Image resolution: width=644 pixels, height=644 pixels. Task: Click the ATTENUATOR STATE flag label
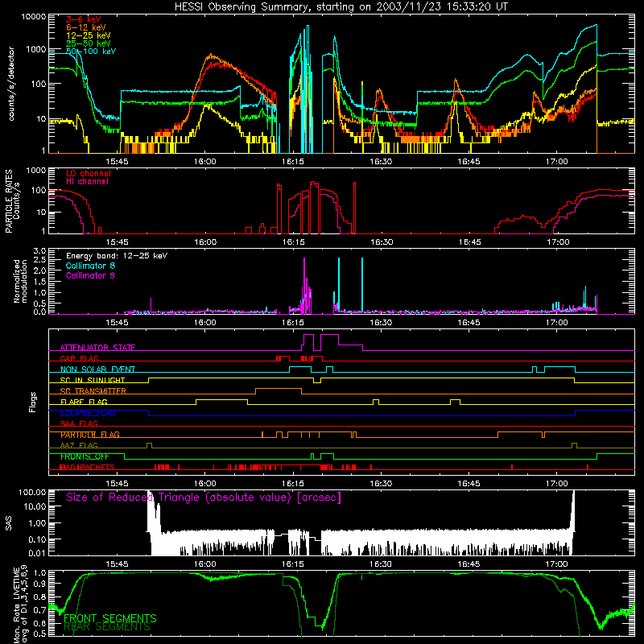97,348
